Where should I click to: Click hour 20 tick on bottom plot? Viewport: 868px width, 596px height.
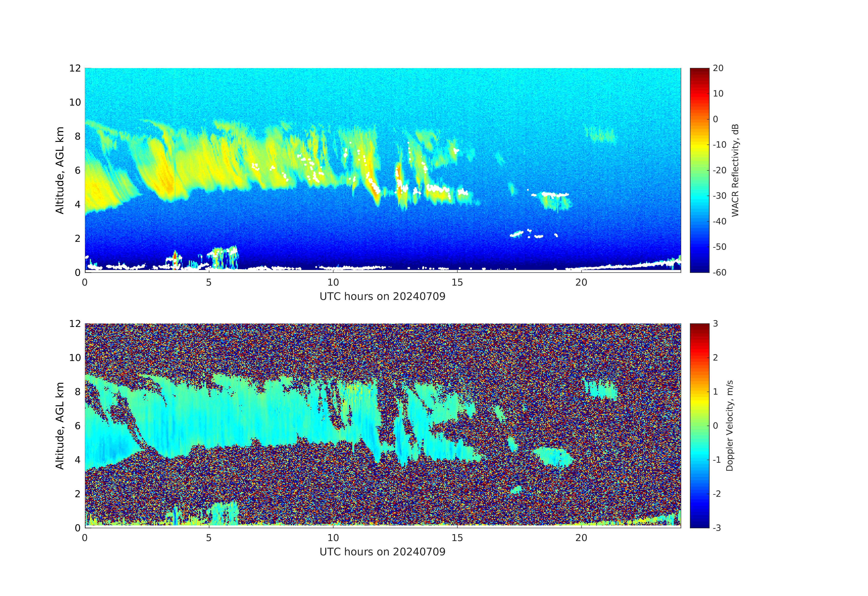click(581, 538)
